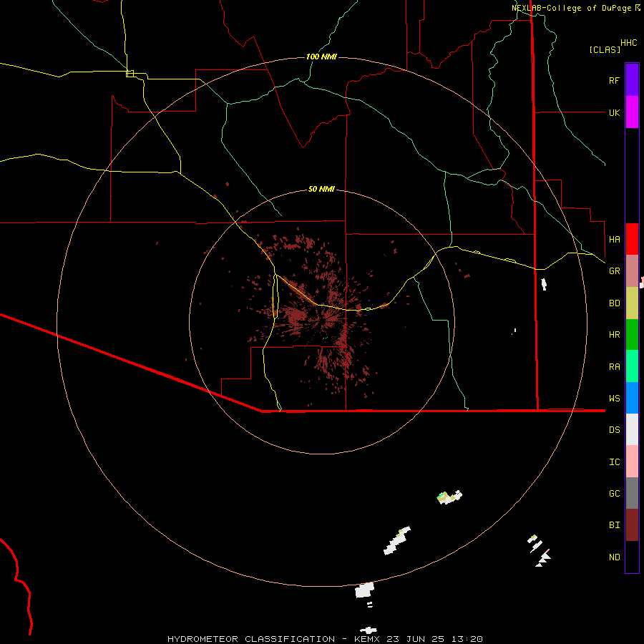Click the ND legend label
The width and height of the screenshot is (644, 644).
(x=614, y=557)
